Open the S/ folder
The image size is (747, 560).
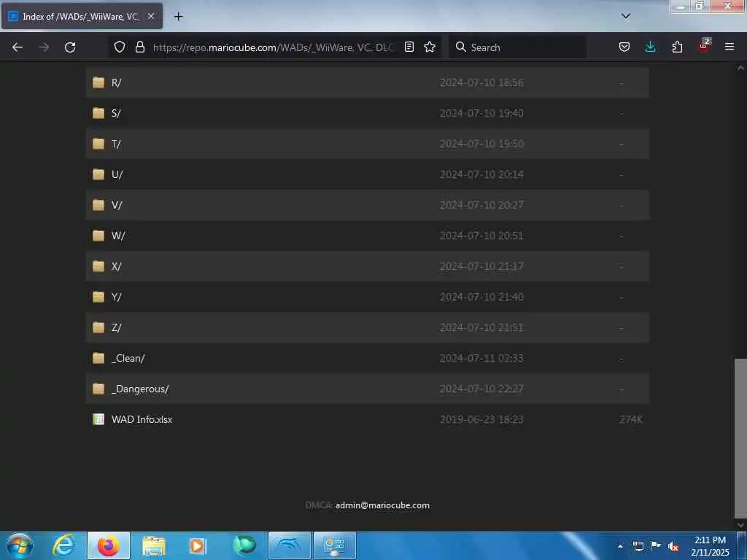tap(116, 113)
